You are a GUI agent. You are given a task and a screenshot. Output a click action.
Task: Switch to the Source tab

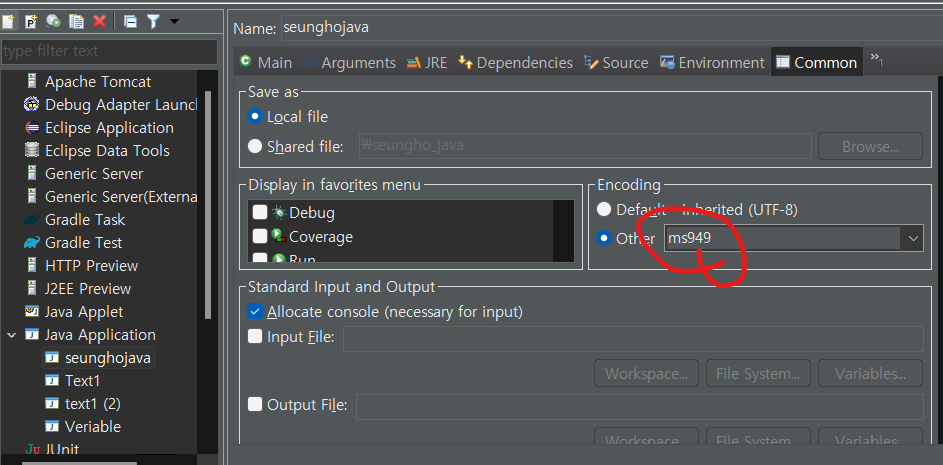click(616, 63)
